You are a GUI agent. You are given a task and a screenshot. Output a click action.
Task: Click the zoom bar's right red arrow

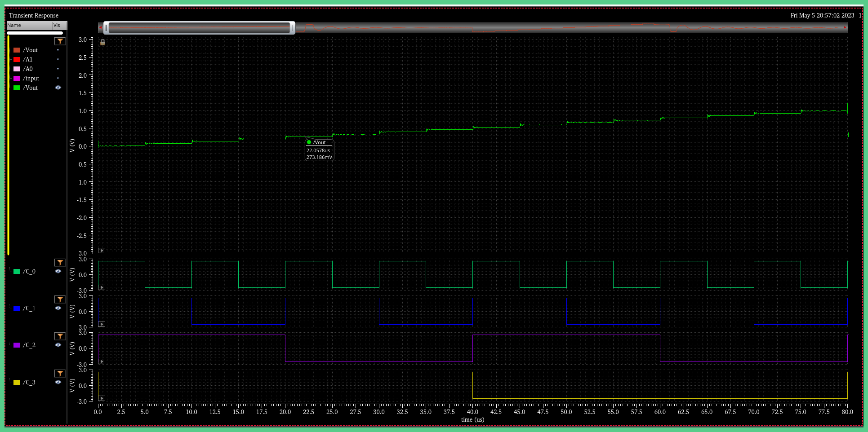click(845, 27)
